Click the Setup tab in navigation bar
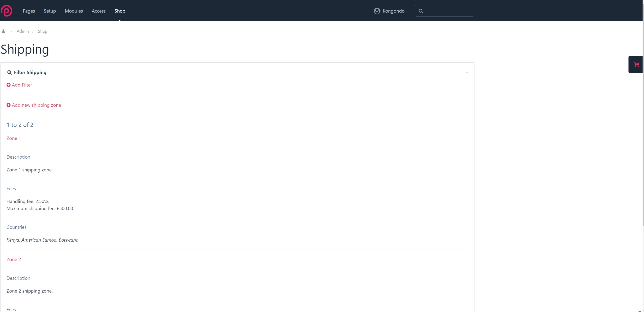The width and height of the screenshot is (644, 312). [50, 11]
